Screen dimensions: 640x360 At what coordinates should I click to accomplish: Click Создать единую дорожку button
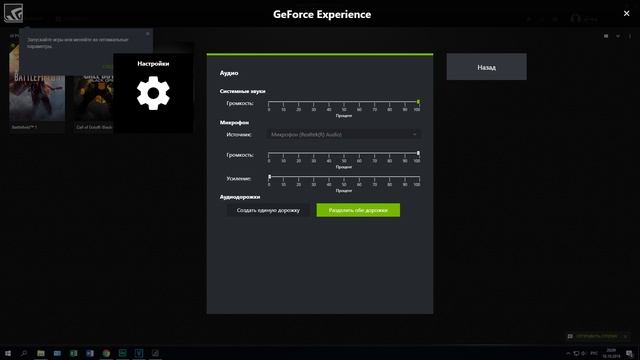click(268, 210)
